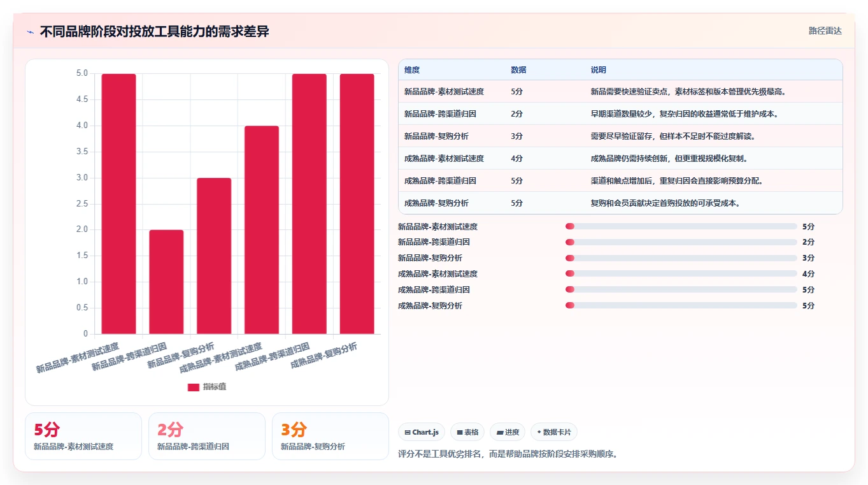Click description 渠道和触点增加后 in table
The height and width of the screenshot is (485, 868).
click(678, 181)
